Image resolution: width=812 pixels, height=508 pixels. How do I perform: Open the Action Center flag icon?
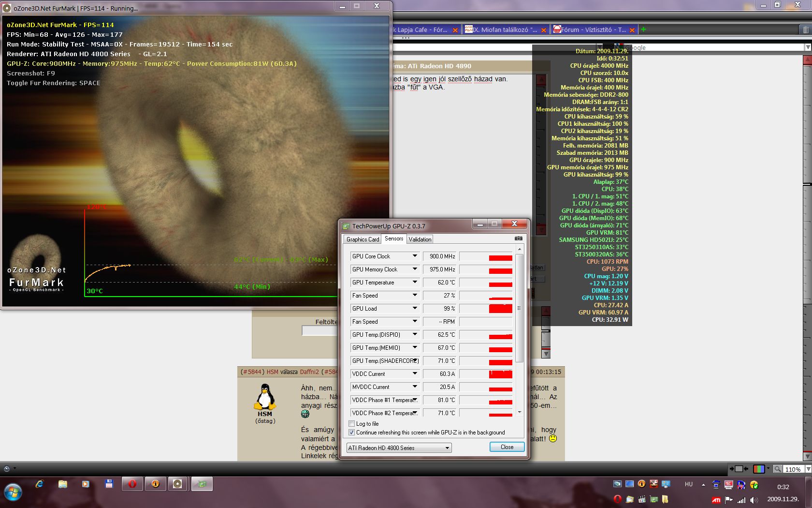point(728,500)
